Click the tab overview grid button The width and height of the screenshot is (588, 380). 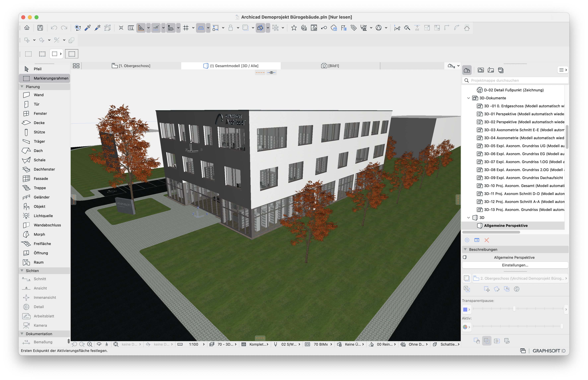pyautogui.click(x=76, y=66)
